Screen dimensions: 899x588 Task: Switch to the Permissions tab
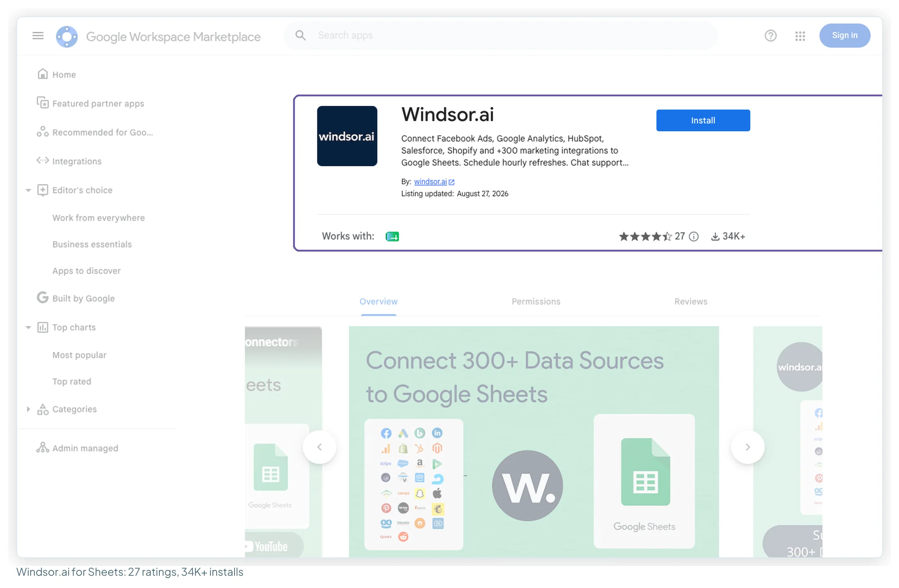click(x=536, y=302)
